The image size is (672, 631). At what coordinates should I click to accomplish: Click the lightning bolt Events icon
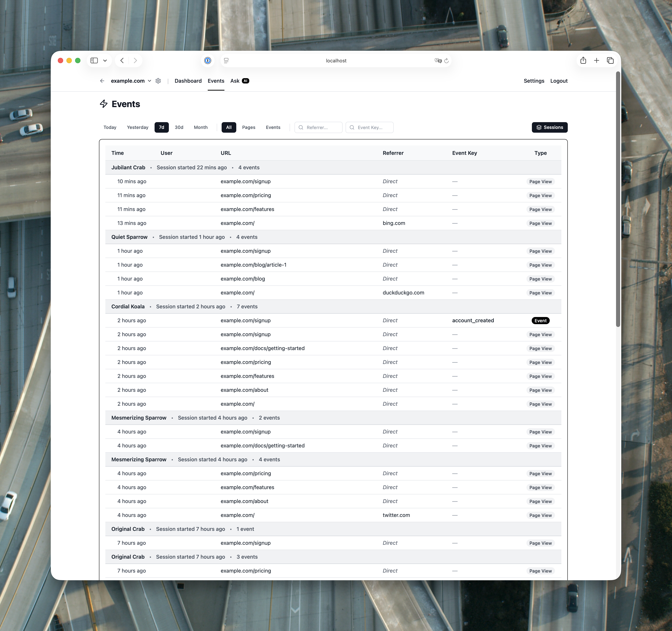pyautogui.click(x=104, y=104)
